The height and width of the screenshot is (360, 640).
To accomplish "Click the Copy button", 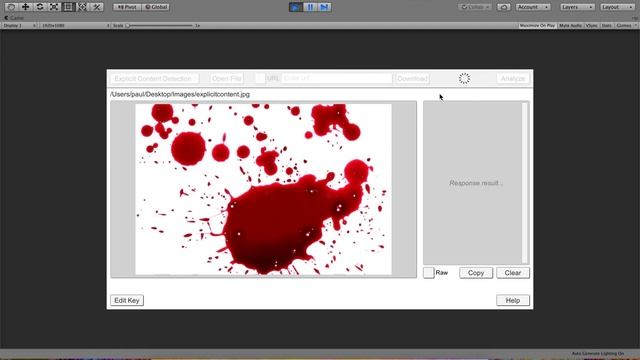I will (476, 273).
